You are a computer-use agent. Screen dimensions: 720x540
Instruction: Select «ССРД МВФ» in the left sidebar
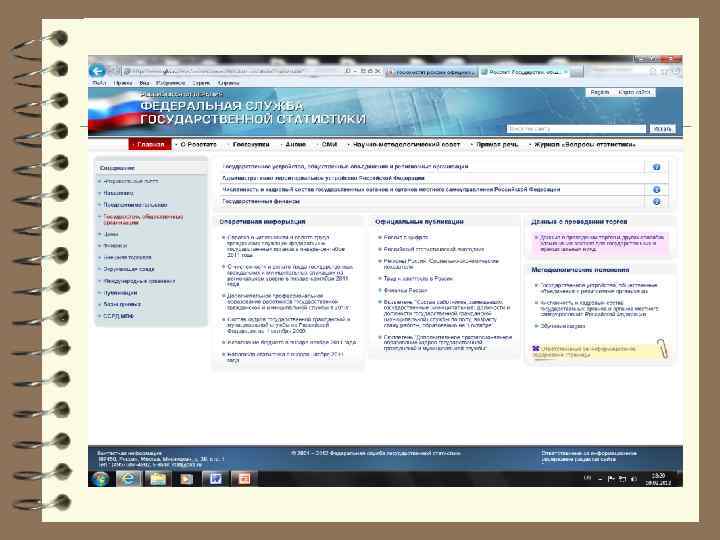point(118,316)
